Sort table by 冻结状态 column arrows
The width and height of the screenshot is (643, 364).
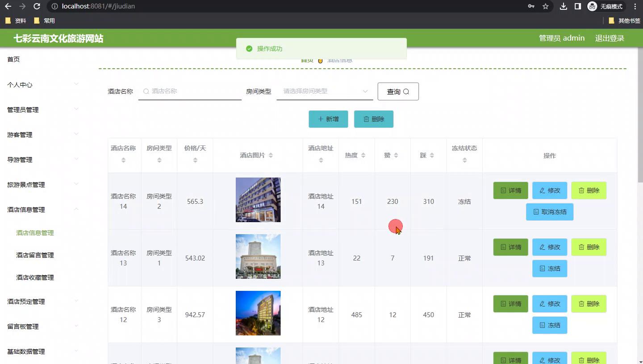click(x=464, y=160)
